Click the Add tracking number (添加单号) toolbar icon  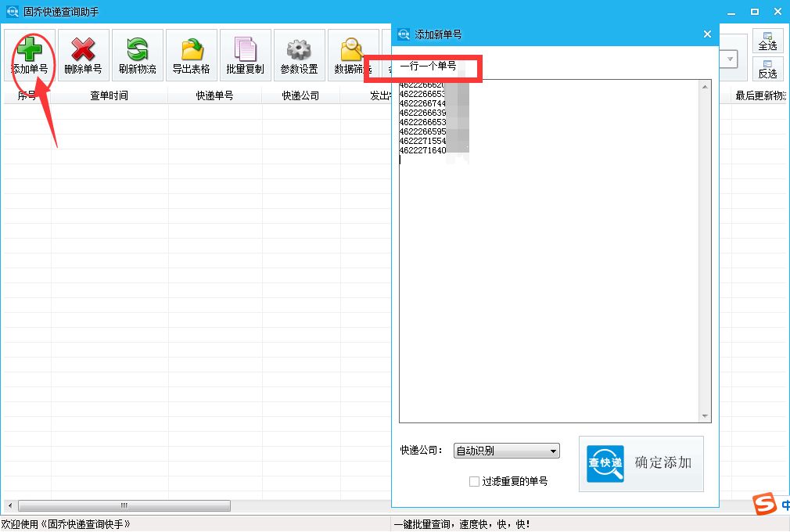pos(30,56)
